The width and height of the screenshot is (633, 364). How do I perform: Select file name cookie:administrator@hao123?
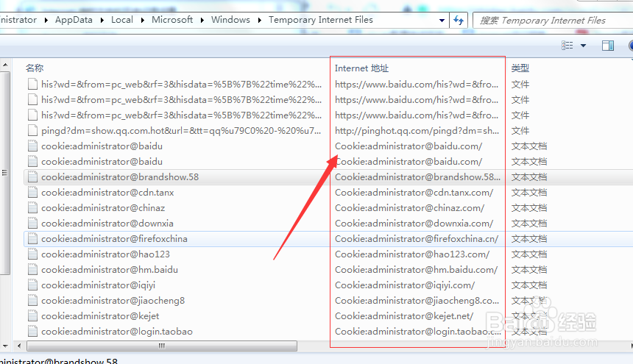pos(105,254)
